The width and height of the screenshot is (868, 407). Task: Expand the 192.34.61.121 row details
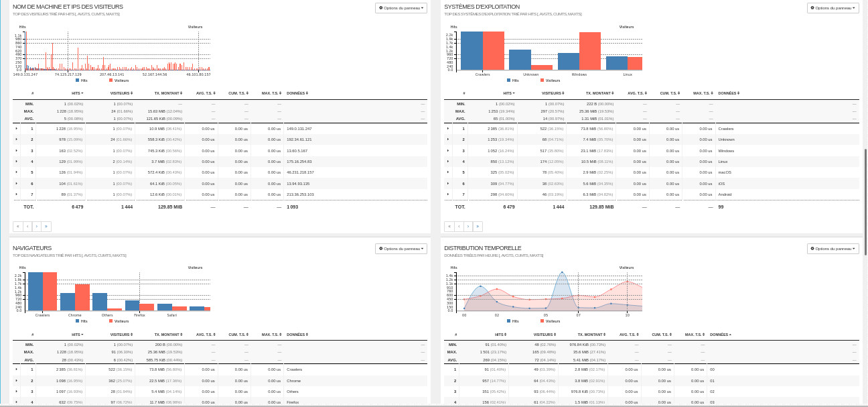click(x=16, y=139)
